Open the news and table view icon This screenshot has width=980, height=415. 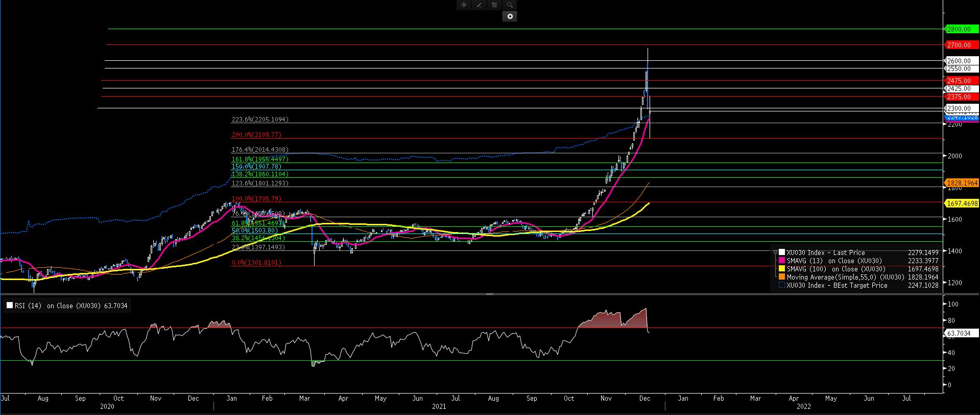(x=494, y=5)
